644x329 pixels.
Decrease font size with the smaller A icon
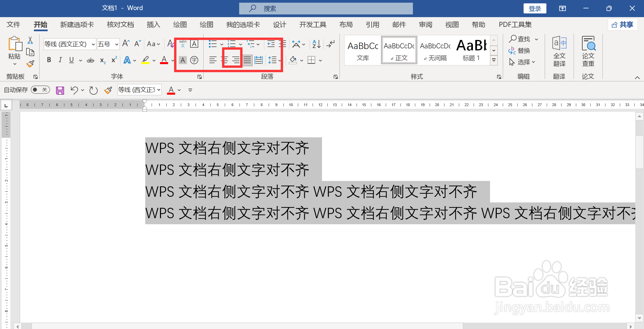point(138,44)
